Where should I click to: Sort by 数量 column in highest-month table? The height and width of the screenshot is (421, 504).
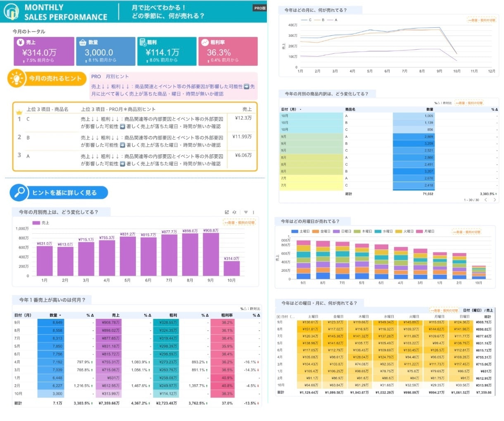coord(55,315)
